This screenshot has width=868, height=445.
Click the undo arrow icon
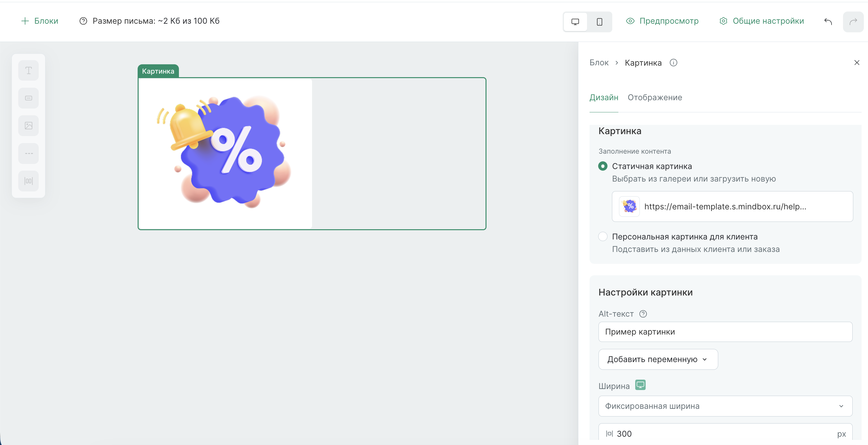tap(828, 22)
